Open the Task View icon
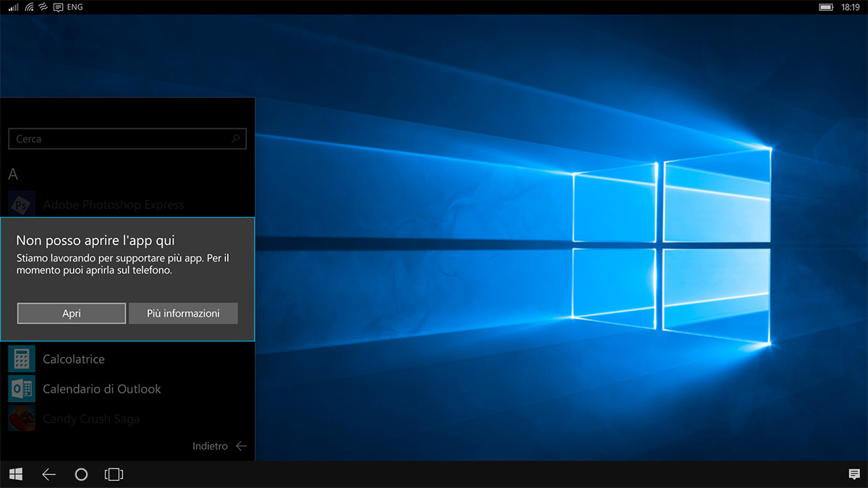868x488 pixels. 114,474
